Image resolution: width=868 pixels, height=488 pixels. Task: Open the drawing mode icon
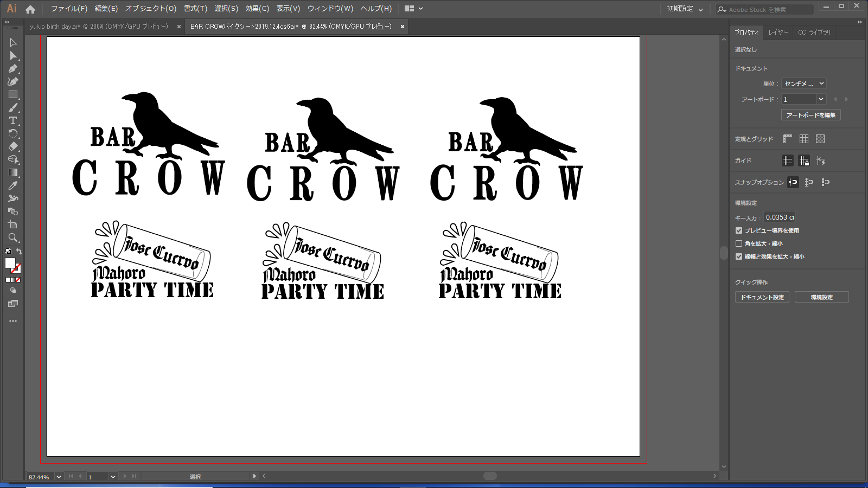(x=13, y=291)
